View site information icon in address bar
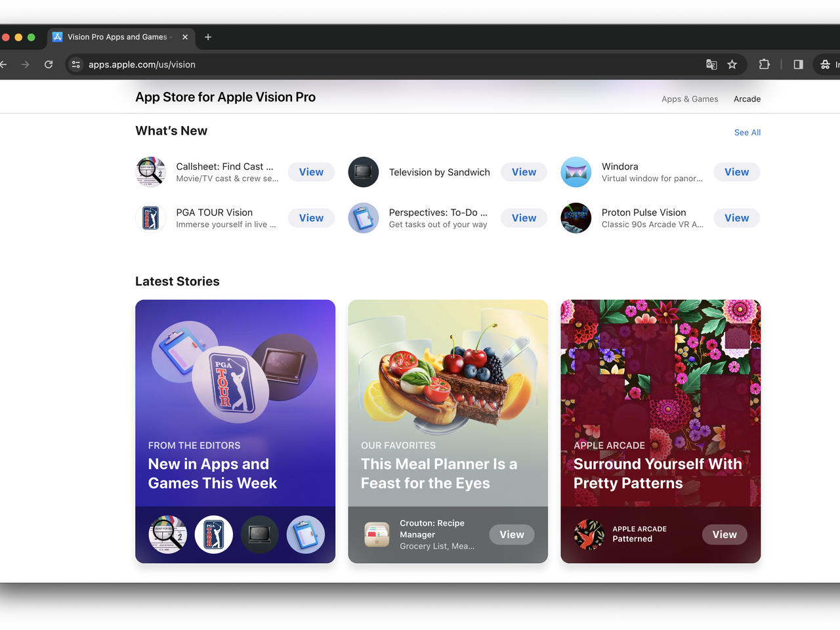 click(x=76, y=64)
